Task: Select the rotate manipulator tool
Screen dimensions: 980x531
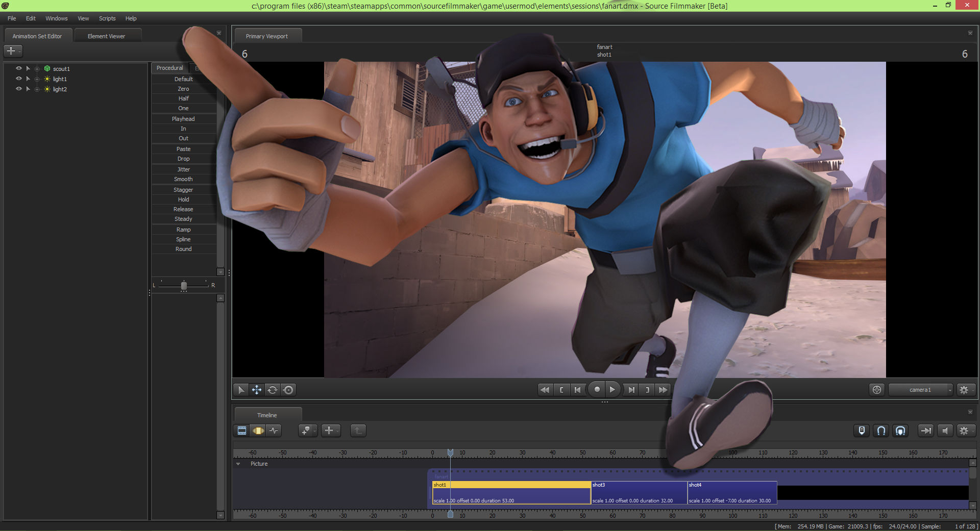Action: click(273, 390)
